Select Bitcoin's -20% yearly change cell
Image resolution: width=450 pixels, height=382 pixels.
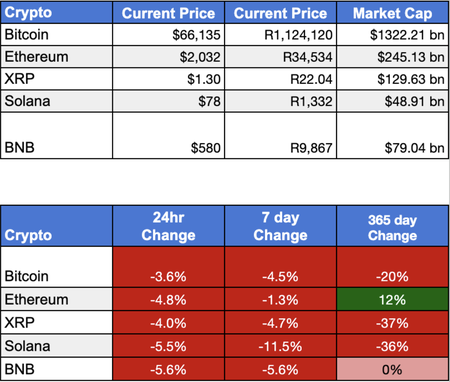tap(392, 267)
